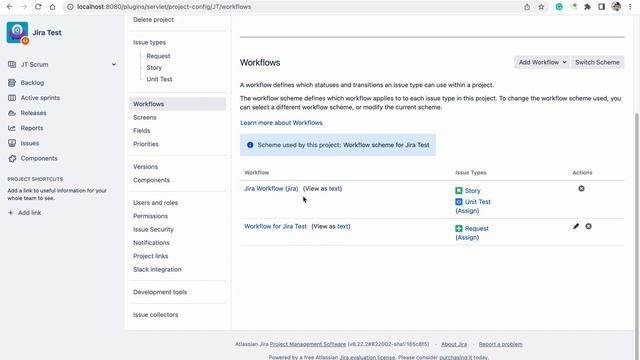Click the Unit Test issue type icon

459,202
